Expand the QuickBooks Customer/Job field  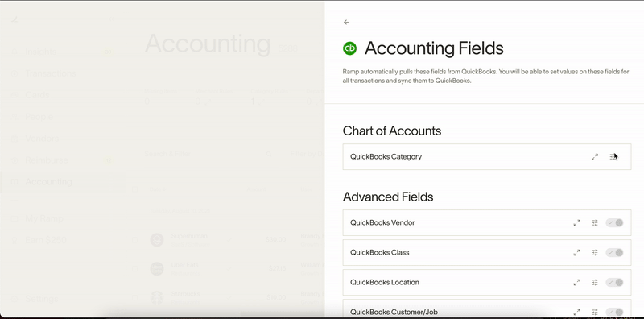pos(576,313)
